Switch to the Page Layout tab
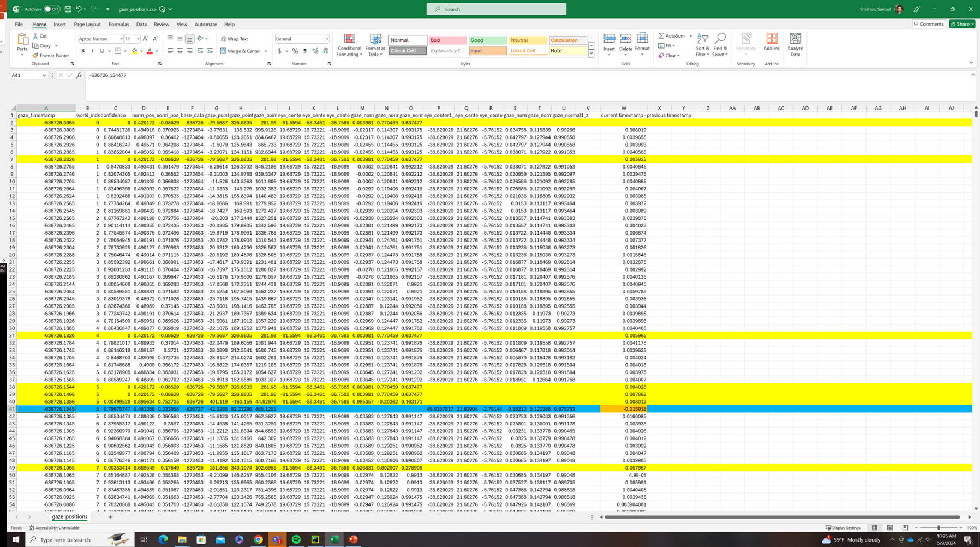 click(87, 25)
